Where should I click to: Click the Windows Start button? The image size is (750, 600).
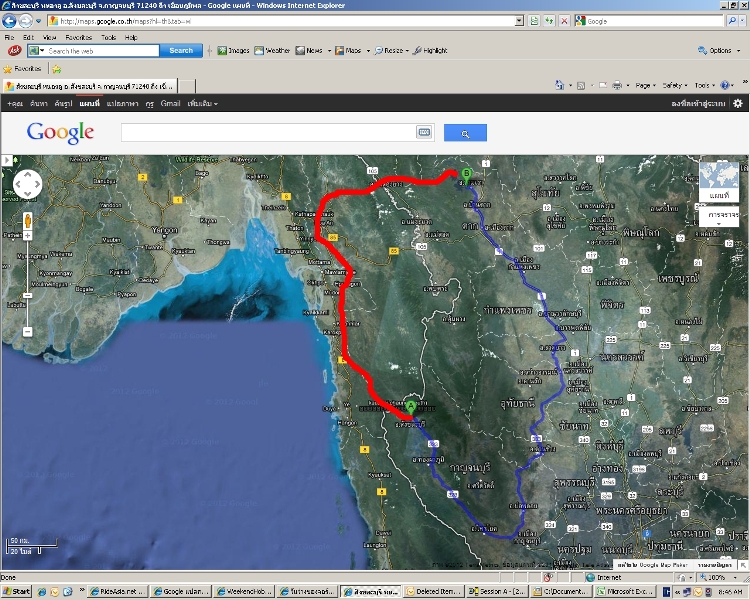pos(17,592)
